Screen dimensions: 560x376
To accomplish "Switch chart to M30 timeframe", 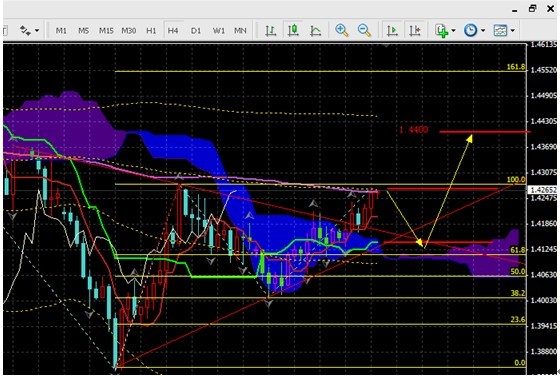I will pos(129,31).
